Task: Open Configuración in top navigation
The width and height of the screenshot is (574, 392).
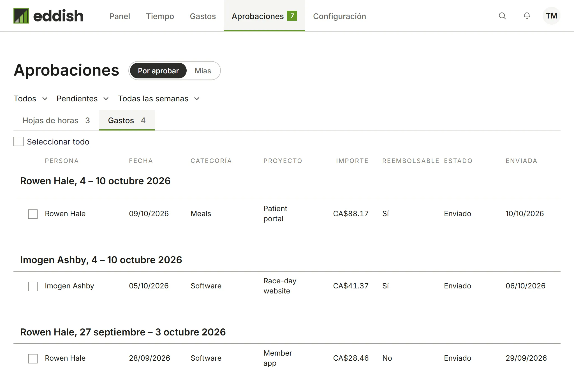Action: click(339, 16)
